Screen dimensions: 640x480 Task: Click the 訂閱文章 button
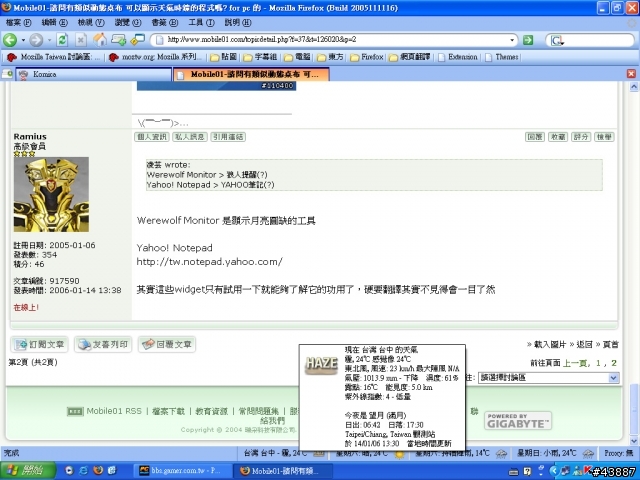[39, 344]
